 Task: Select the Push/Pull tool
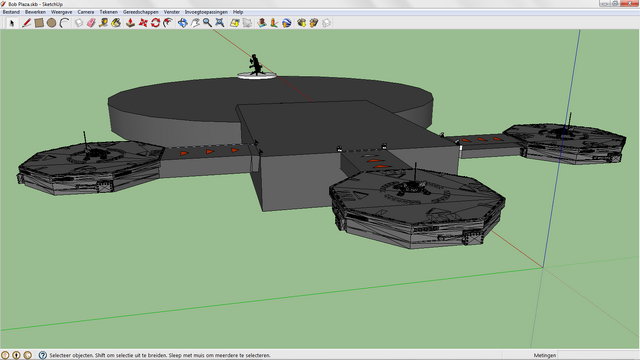tap(130, 23)
